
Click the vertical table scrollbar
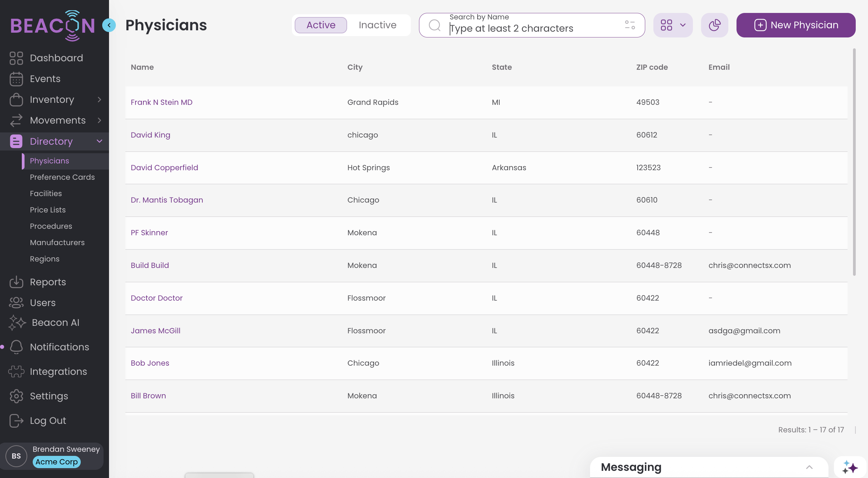coord(854,162)
